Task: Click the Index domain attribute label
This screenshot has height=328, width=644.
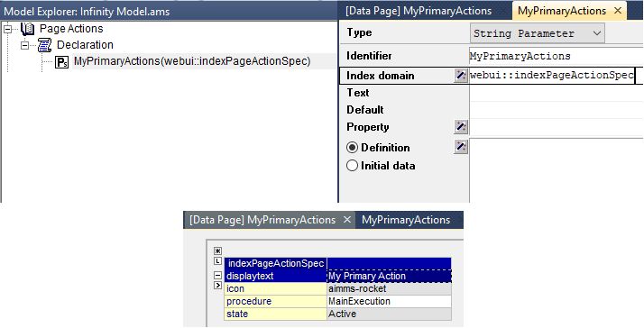Action: click(381, 76)
